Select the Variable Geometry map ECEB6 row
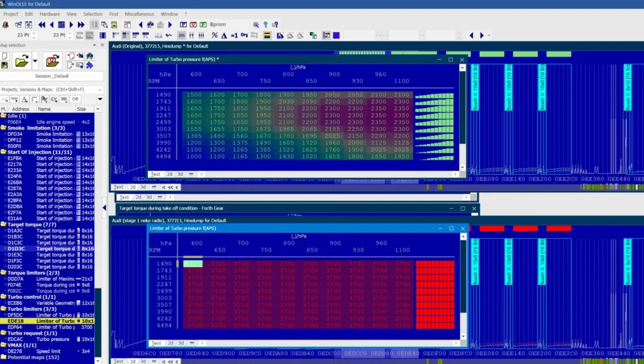 [47, 303]
